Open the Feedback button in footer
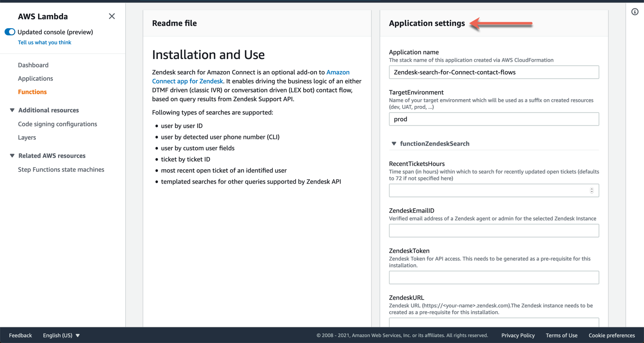The image size is (644, 343). (21, 335)
